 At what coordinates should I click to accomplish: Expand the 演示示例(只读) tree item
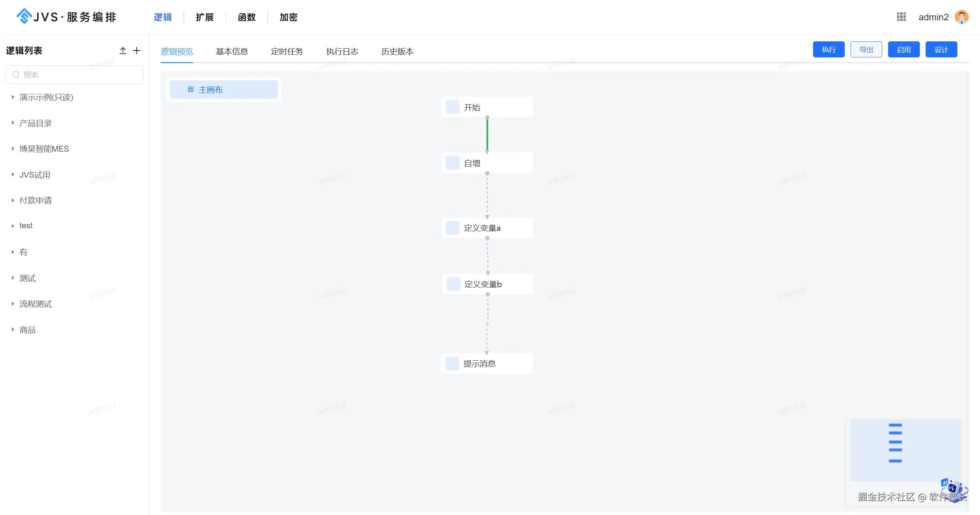pyautogui.click(x=13, y=97)
